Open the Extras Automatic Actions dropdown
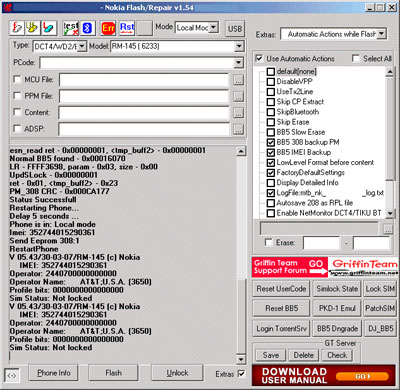Image resolution: width=400 pixels, height=390 pixels. (x=382, y=34)
